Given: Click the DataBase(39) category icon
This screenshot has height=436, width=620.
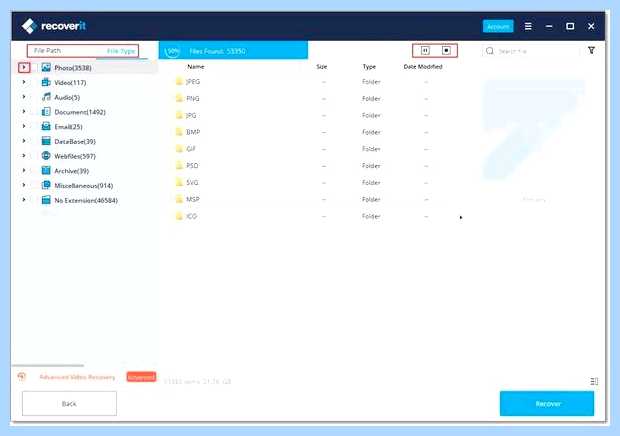Looking at the screenshot, I should tap(46, 141).
